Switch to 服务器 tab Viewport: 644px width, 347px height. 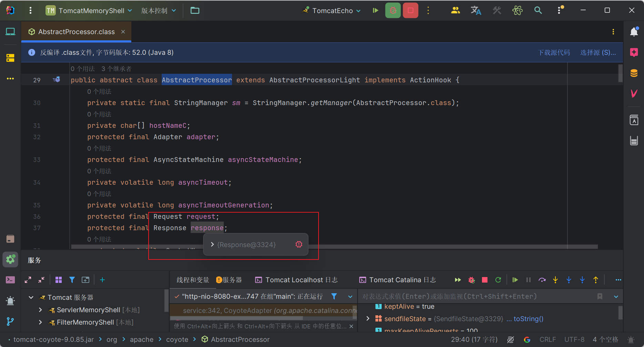click(229, 280)
